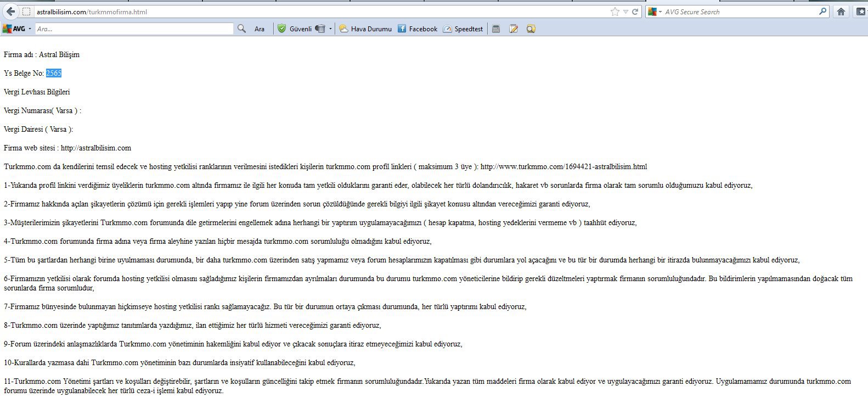Go to the browser home page
This screenshot has height=414, width=868.
click(x=841, y=12)
